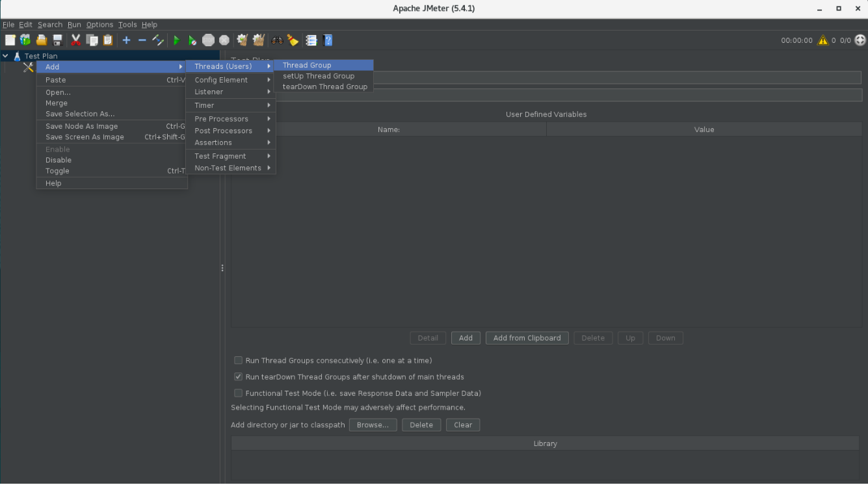
Task: Click the yellow warning triangle log icon
Action: tap(823, 40)
